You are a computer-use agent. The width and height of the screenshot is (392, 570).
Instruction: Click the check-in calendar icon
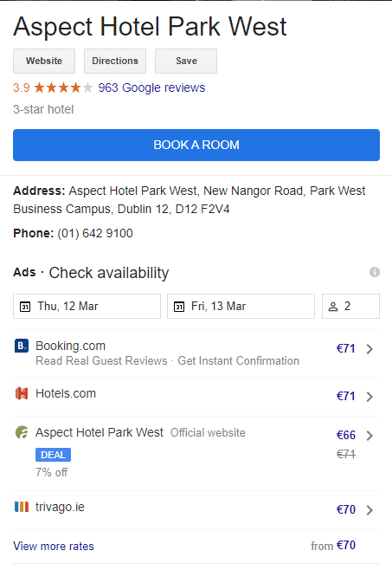[25, 307]
